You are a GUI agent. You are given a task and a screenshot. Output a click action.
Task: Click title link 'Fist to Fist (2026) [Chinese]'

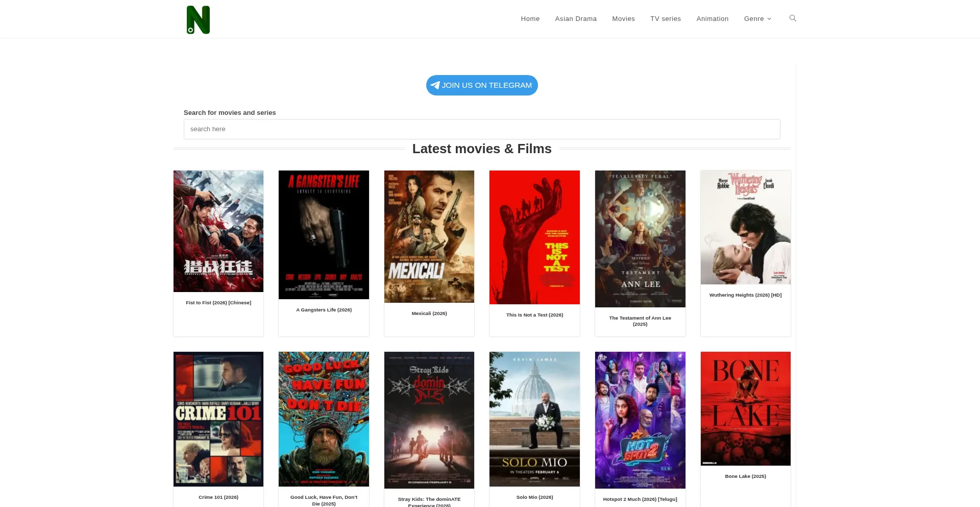(218, 303)
